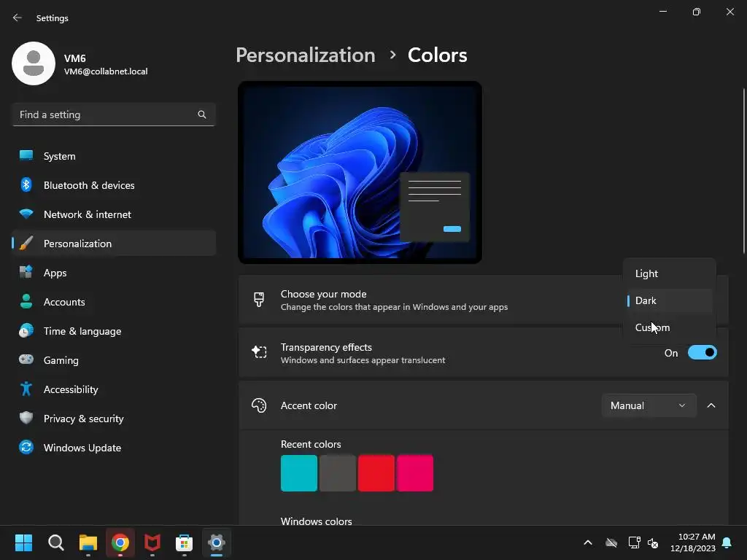Click the Settings page vertical scrollbar
747x560 pixels.
[743, 171]
